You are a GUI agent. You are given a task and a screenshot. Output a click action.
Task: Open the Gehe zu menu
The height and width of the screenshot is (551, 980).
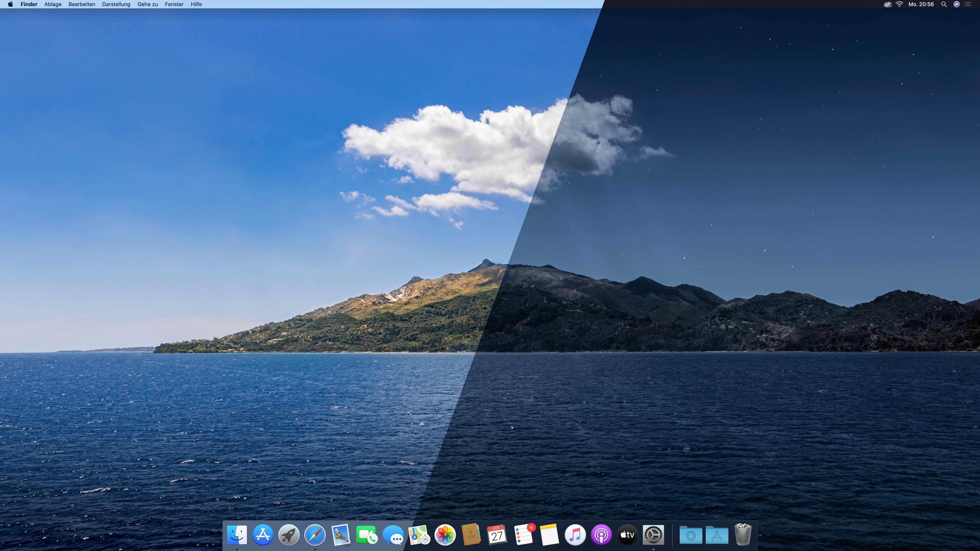point(148,4)
